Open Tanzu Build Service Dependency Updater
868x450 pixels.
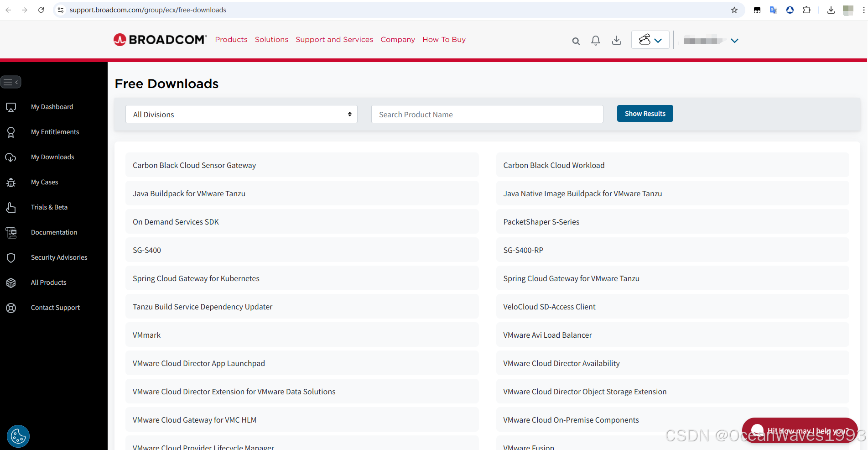pos(302,307)
